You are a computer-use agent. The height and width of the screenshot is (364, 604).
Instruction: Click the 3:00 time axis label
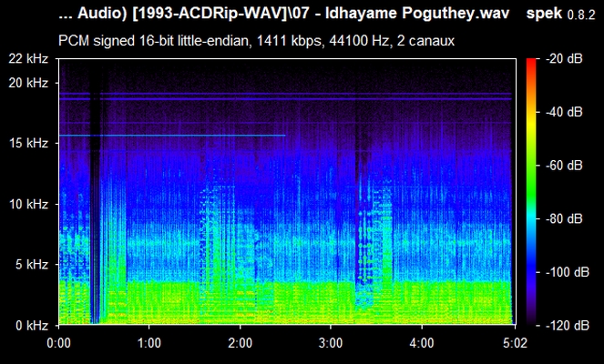point(331,342)
